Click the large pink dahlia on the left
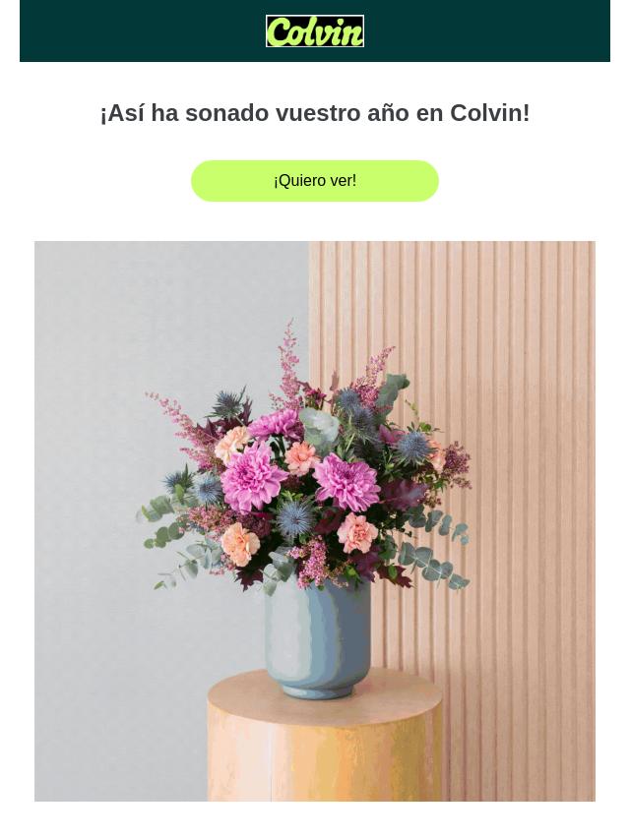 [x=252, y=477]
